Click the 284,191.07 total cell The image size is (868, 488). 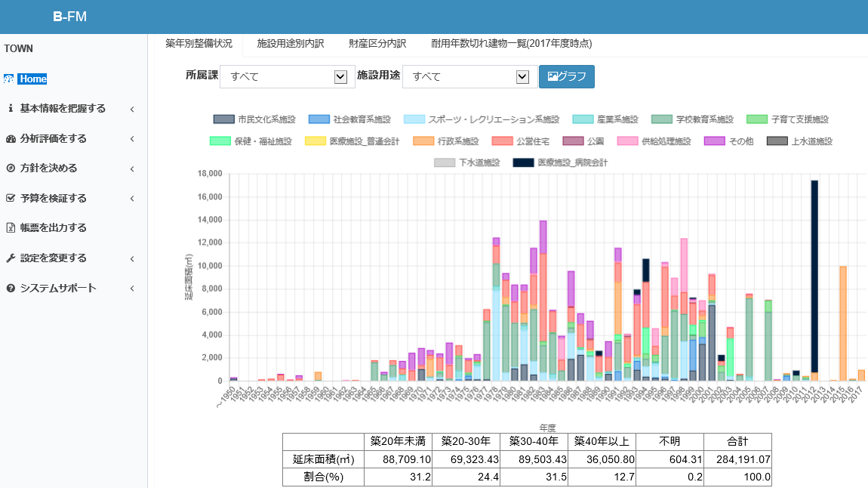click(x=737, y=459)
